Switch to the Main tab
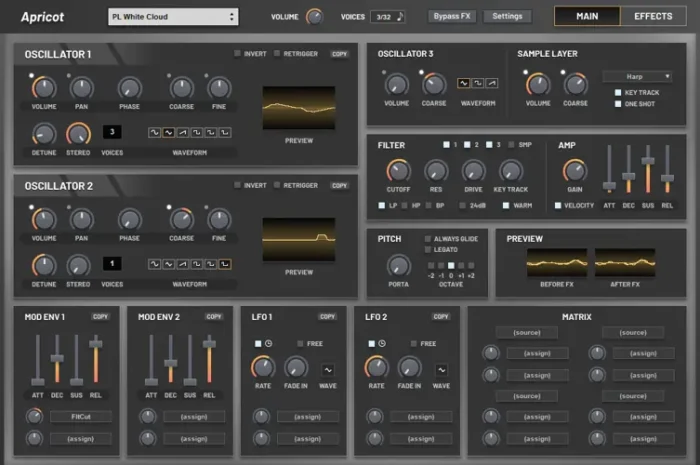The width and height of the screenshot is (700, 465). pos(587,16)
